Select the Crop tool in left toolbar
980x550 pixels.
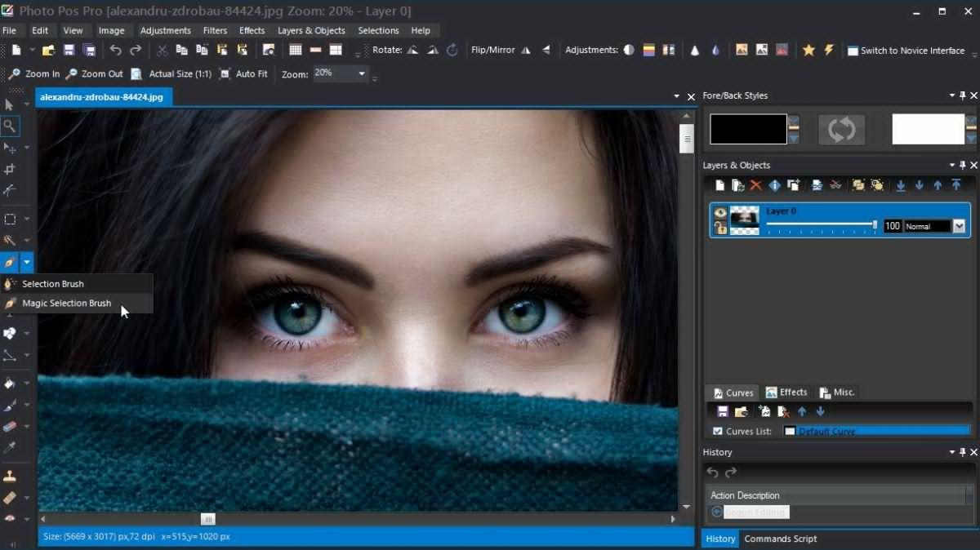(x=10, y=170)
